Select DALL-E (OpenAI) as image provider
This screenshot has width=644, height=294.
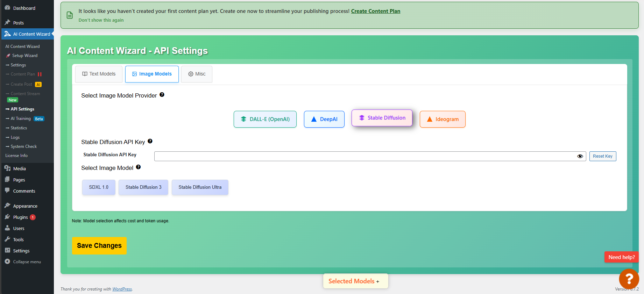click(x=265, y=119)
